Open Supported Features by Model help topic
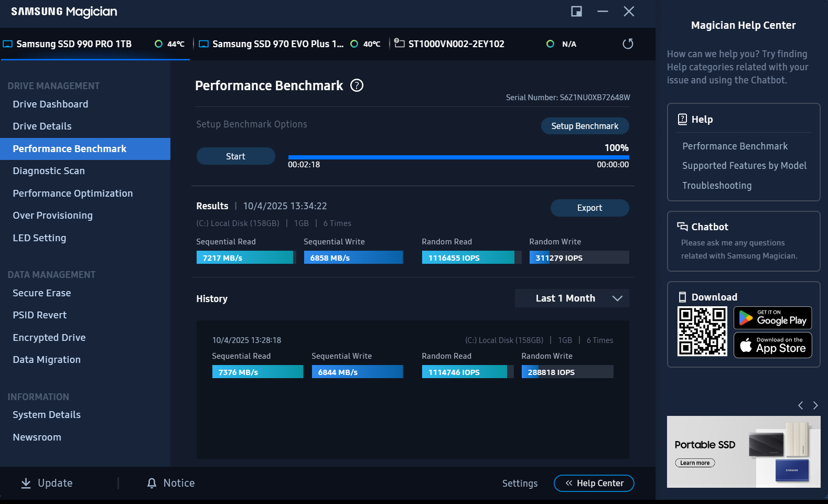828x504 pixels. pyautogui.click(x=744, y=166)
